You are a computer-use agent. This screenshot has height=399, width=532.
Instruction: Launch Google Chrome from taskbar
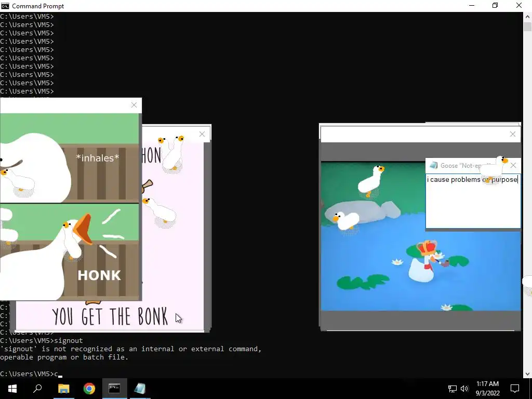[x=89, y=389]
